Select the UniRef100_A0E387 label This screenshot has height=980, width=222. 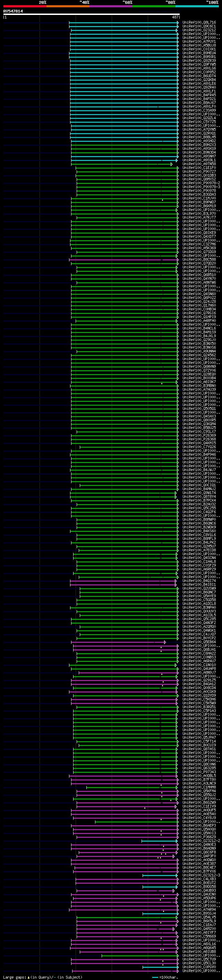point(199,864)
